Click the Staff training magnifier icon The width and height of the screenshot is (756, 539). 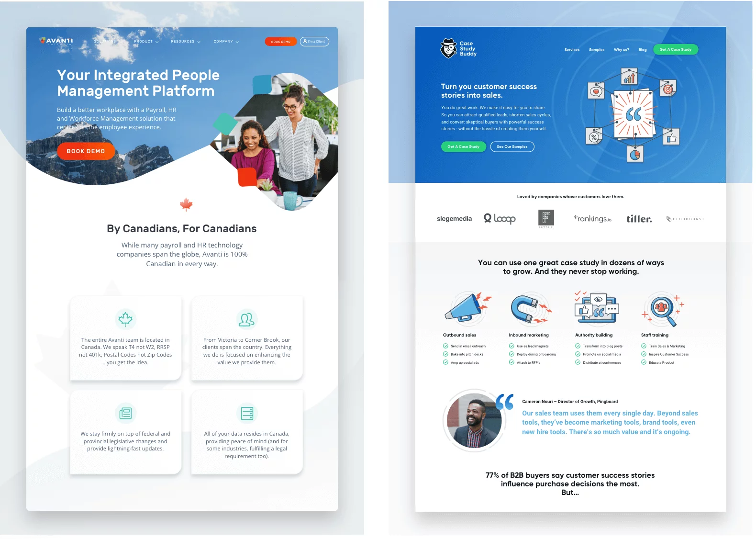click(x=662, y=309)
